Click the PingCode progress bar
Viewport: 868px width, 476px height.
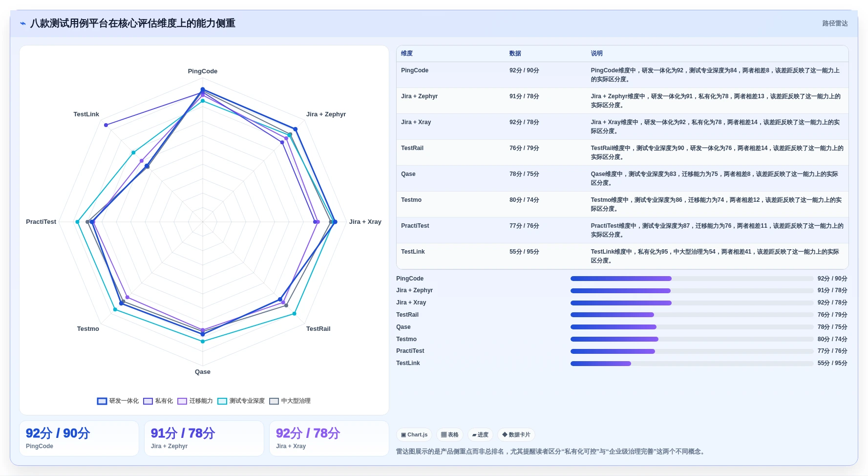(692, 279)
